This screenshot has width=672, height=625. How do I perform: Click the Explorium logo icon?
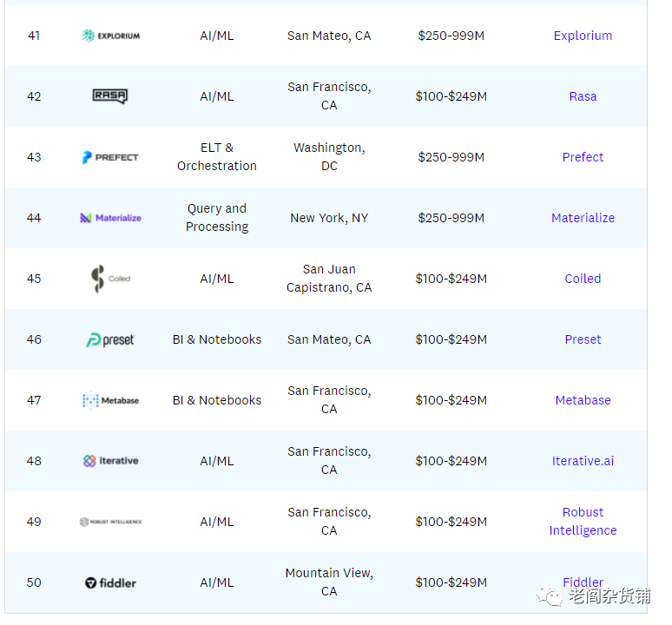(110, 36)
